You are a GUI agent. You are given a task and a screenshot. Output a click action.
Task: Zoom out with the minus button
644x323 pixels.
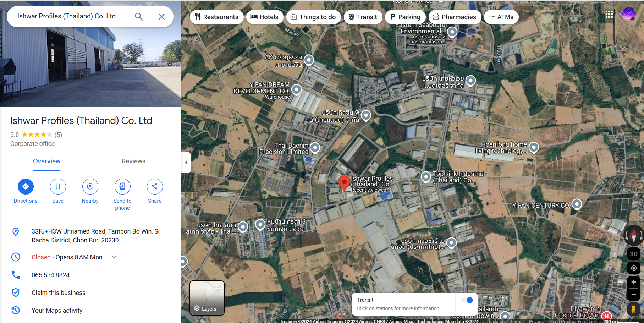point(634,295)
